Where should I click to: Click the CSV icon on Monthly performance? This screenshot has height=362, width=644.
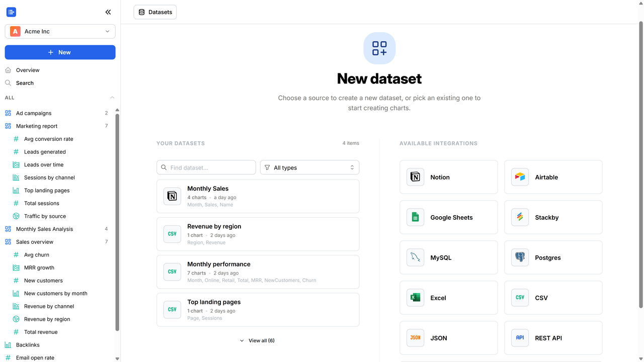tap(172, 271)
